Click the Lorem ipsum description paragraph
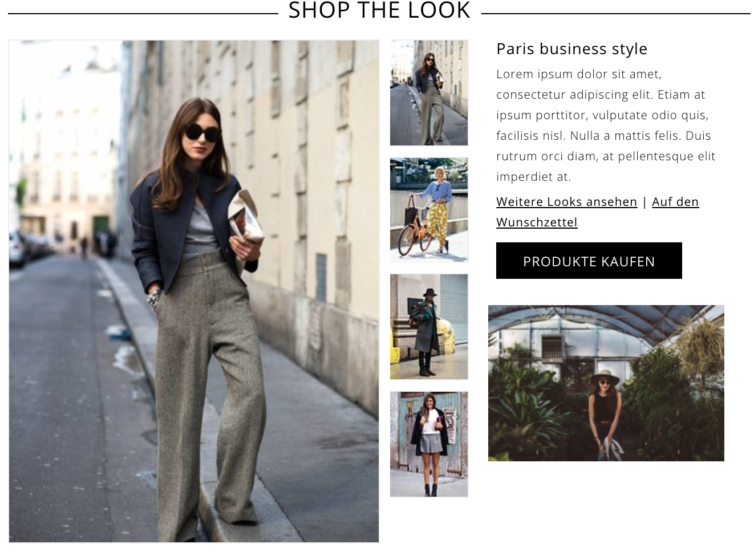The width and height of the screenshot is (754, 560). pos(606,125)
